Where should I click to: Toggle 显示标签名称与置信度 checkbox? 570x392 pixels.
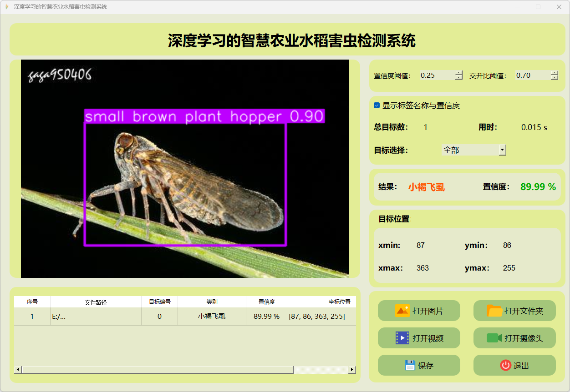pyautogui.click(x=377, y=106)
